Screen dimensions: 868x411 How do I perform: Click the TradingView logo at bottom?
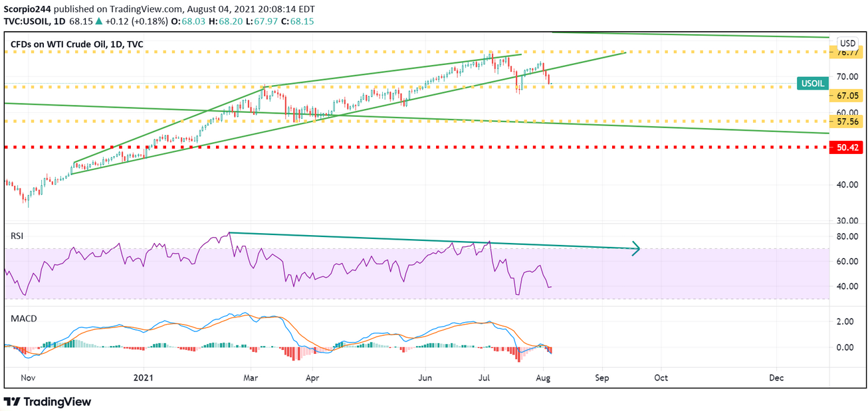pos(47,402)
